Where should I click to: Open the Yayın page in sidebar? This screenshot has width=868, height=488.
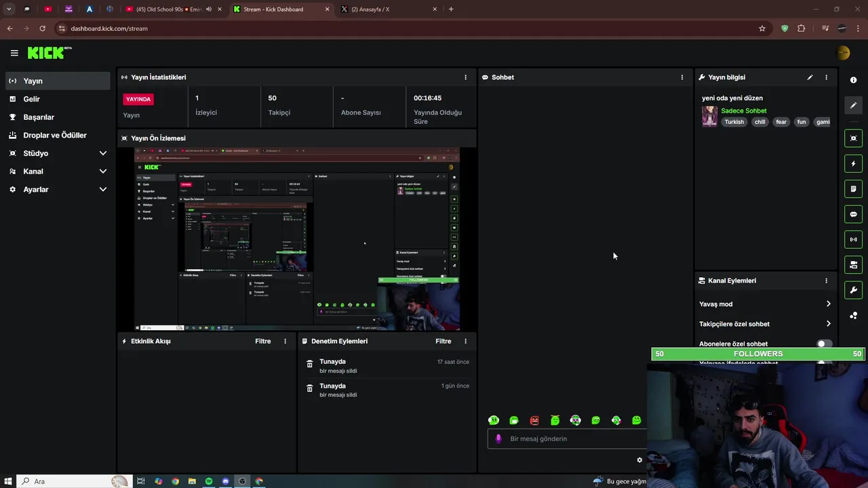click(58, 81)
